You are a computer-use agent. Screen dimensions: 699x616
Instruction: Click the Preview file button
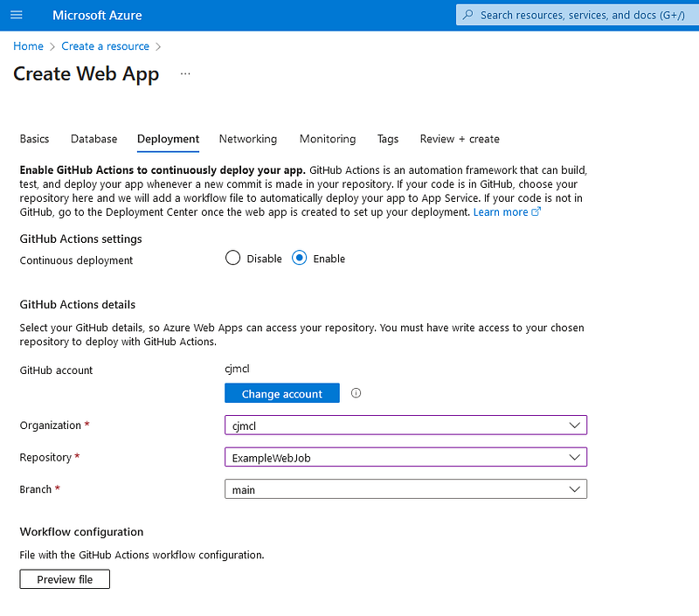click(65, 579)
